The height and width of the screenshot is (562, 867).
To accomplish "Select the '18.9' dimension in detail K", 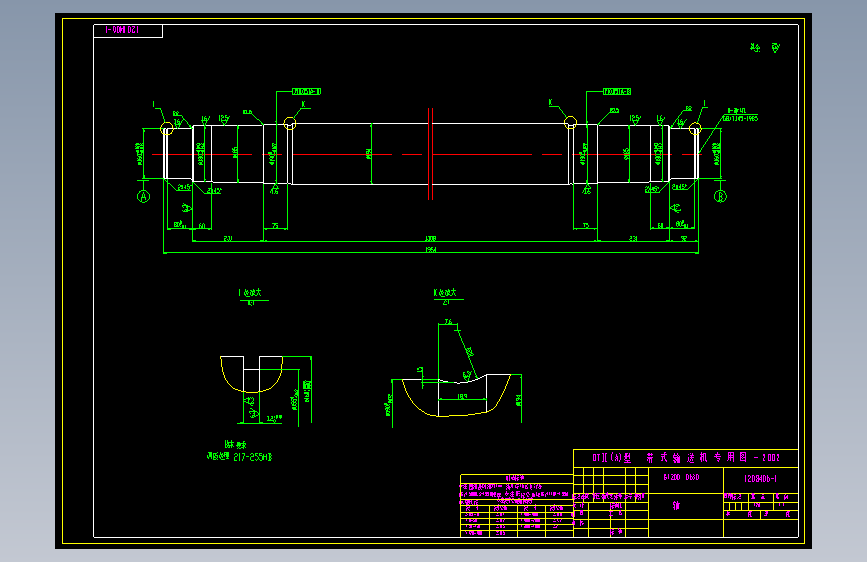I will coord(462,396).
